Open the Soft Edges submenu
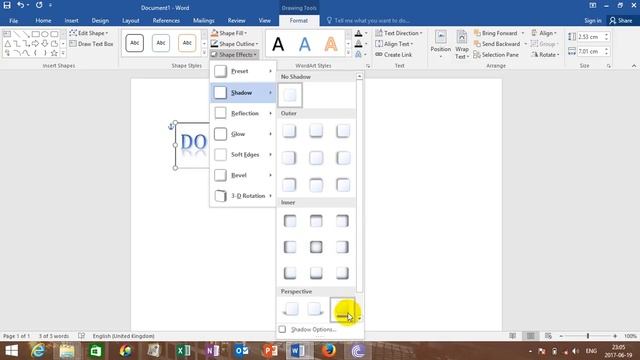 click(x=243, y=155)
